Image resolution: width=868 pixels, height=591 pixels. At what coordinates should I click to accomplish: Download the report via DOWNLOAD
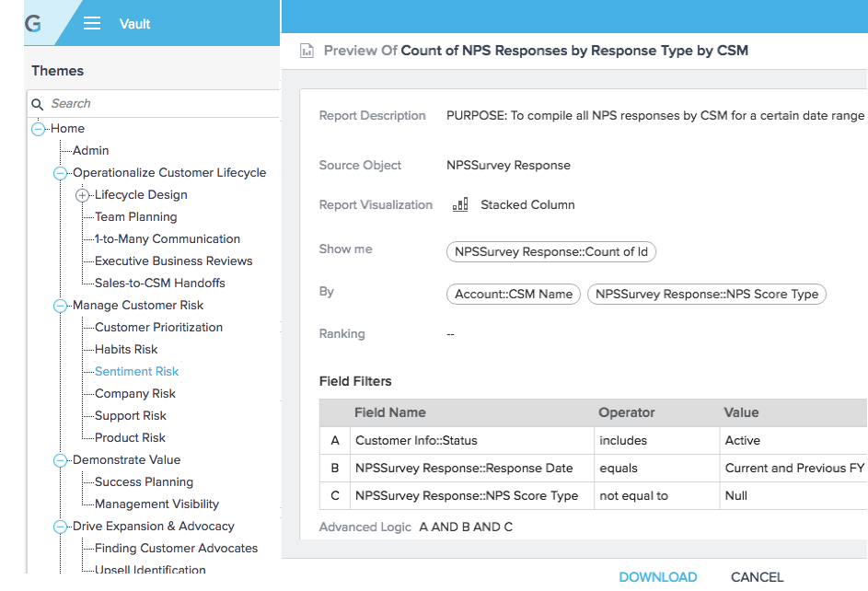(x=657, y=577)
